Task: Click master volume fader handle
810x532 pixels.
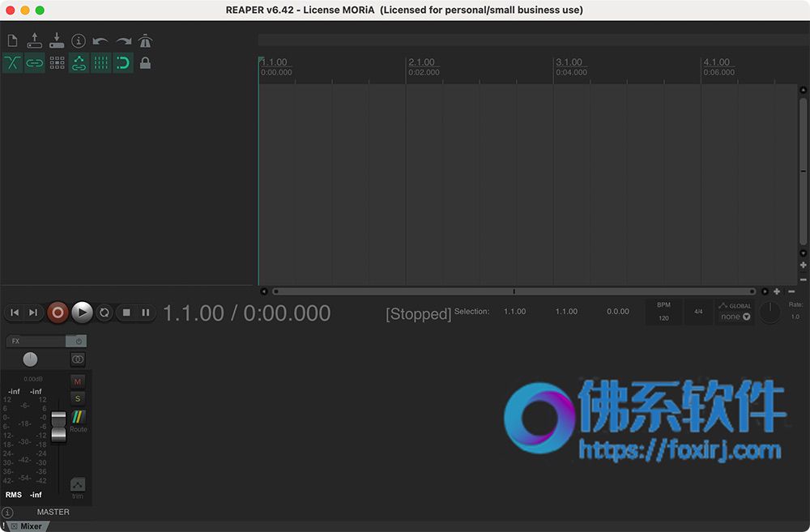Action: tap(59, 427)
